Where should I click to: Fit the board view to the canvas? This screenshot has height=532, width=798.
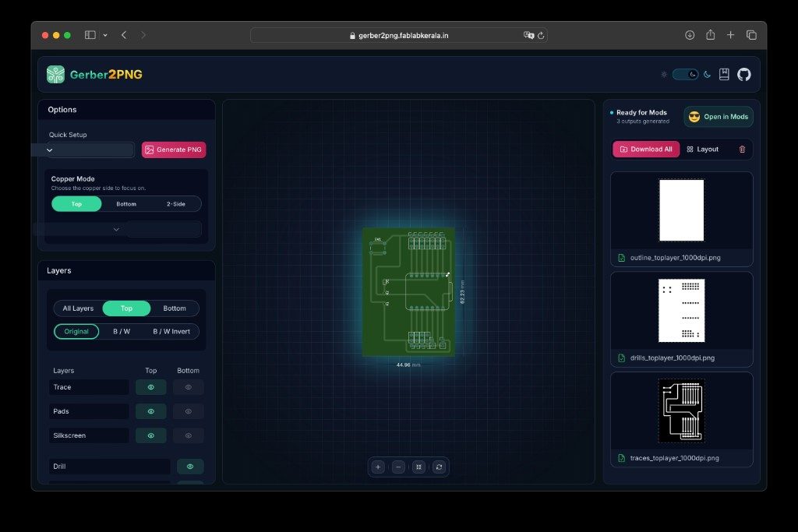[418, 467]
